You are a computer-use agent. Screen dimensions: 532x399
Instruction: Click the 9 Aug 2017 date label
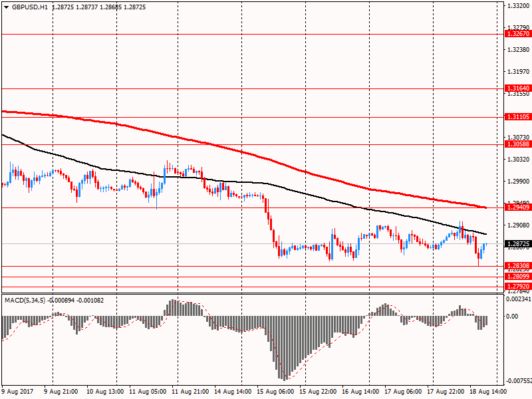18,392
